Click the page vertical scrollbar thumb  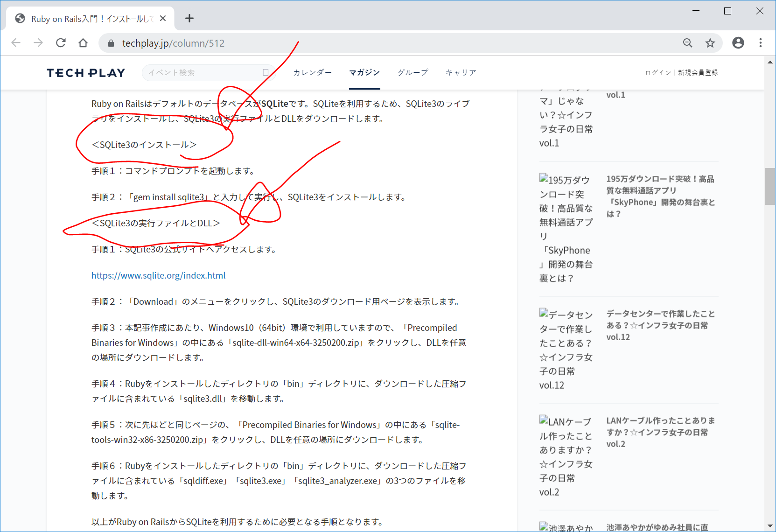(769, 186)
